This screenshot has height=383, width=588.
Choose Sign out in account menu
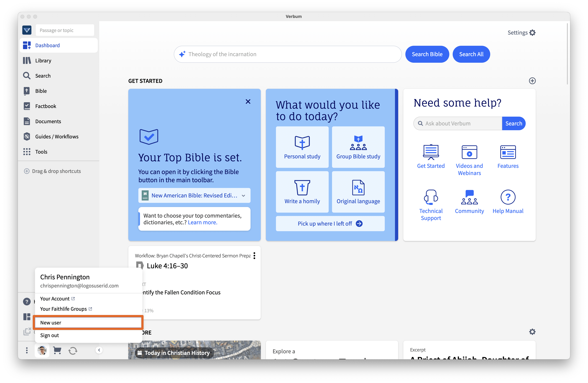49,335
